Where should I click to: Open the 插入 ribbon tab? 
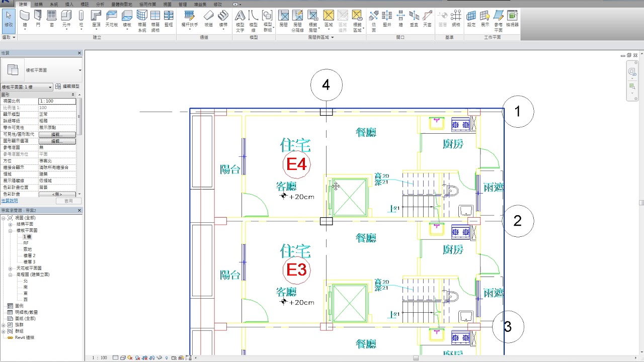point(69,4)
